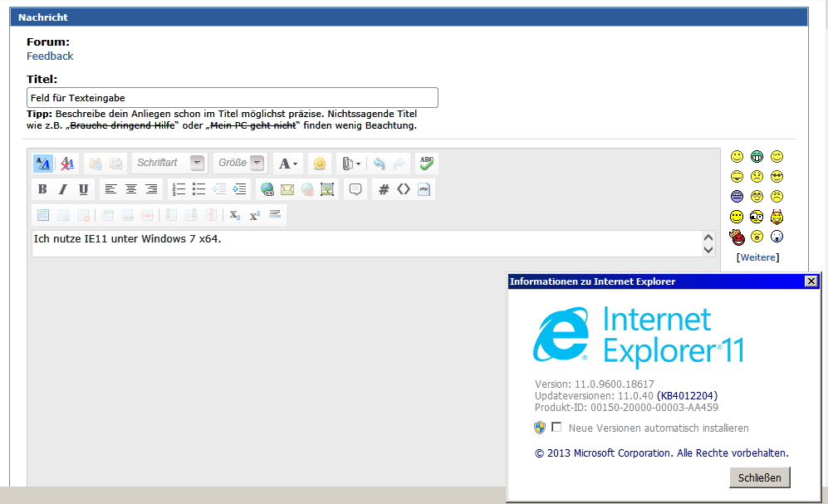Click insert table row above icon
The height and width of the screenshot is (504, 828).
tap(108, 215)
